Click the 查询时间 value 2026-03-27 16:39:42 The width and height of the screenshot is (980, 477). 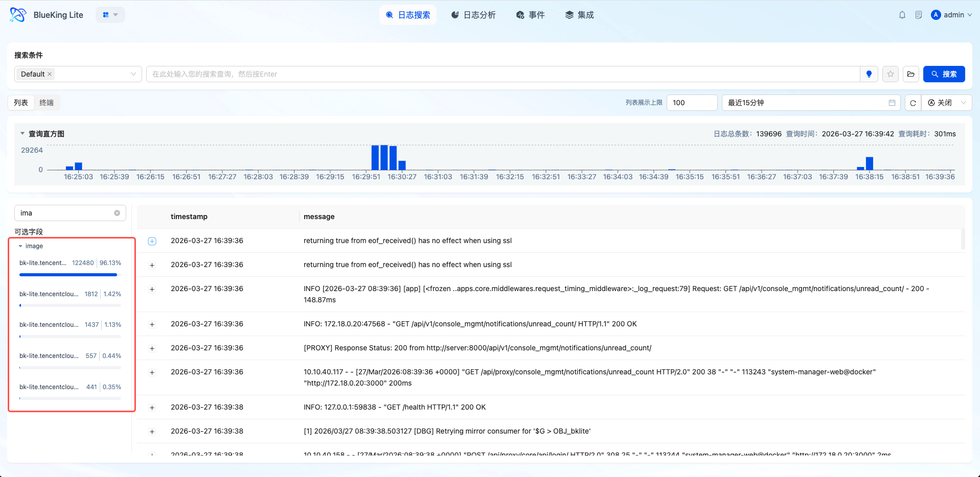(858, 134)
